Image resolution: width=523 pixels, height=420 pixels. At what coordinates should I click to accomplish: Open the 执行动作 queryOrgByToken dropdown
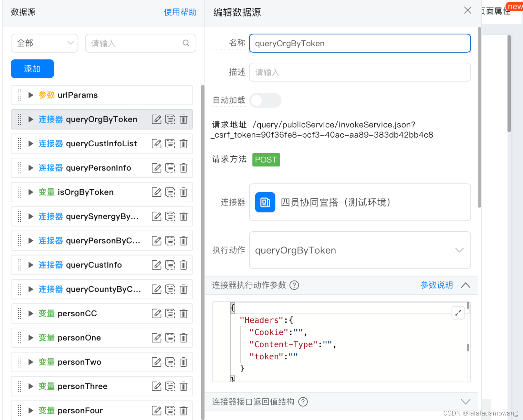coord(360,250)
